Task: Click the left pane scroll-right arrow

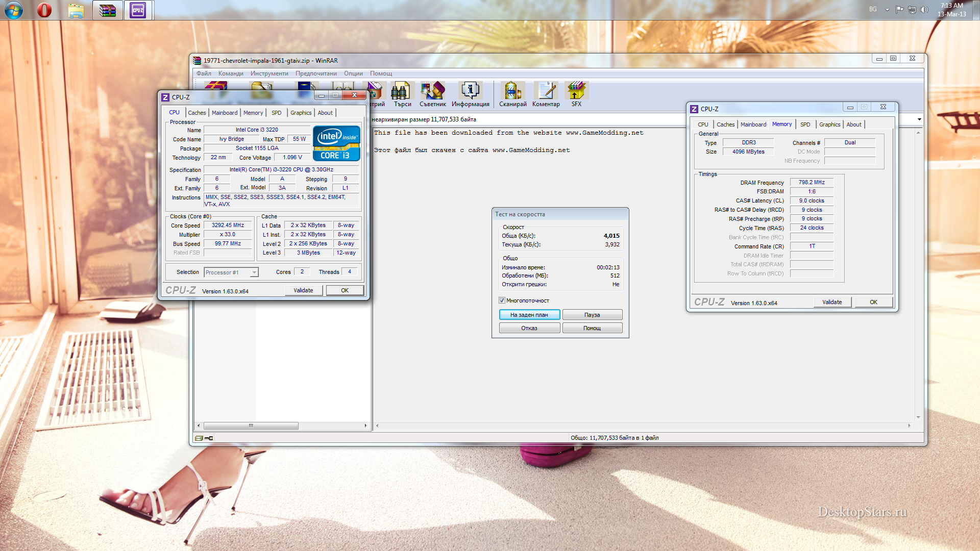Action: click(x=365, y=425)
